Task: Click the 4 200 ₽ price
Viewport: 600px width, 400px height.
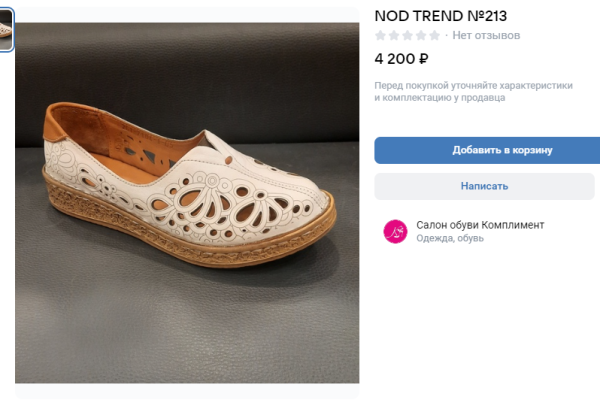Action: point(401,58)
